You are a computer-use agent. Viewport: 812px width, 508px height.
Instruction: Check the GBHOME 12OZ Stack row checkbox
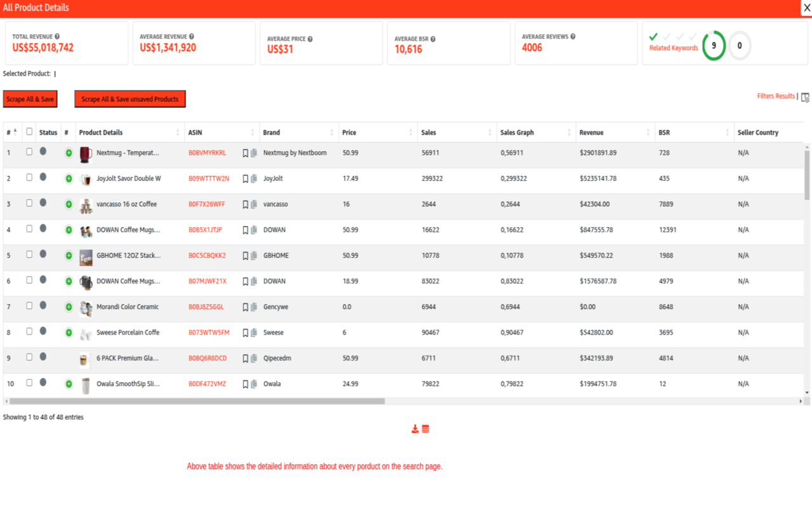coord(29,254)
